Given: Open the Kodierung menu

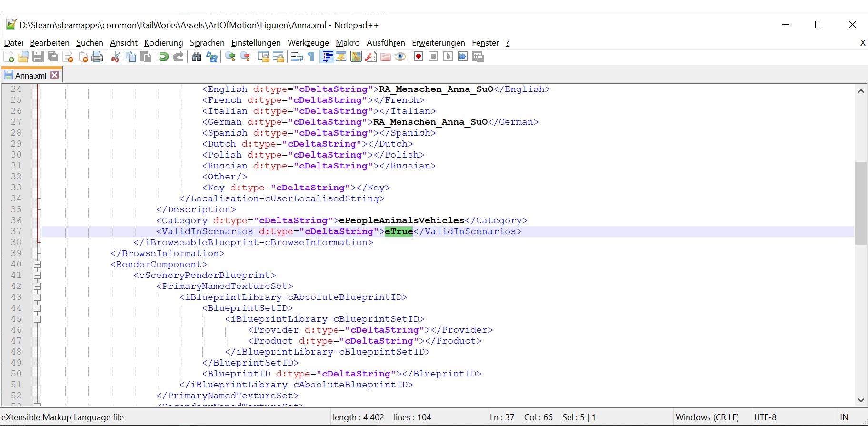Looking at the screenshot, I should (163, 43).
